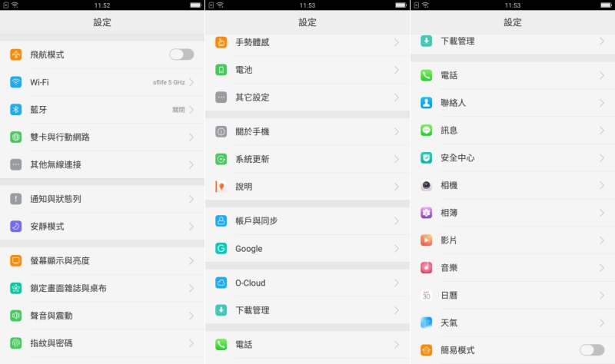The image size is (615, 364).
Task: Tap the 11:52 clock in status bar
Action: click(x=102, y=5)
